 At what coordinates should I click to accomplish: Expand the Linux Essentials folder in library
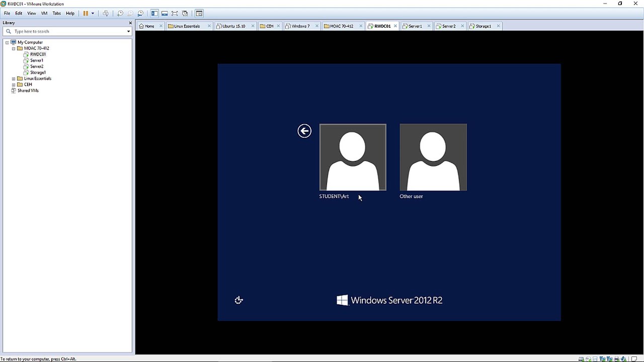(14, 78)
